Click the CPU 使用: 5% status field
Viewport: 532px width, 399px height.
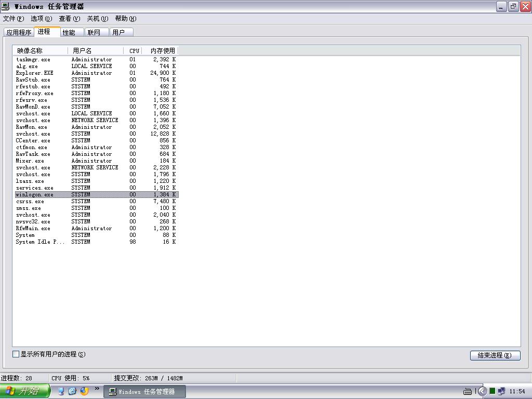tap(80, 378)
